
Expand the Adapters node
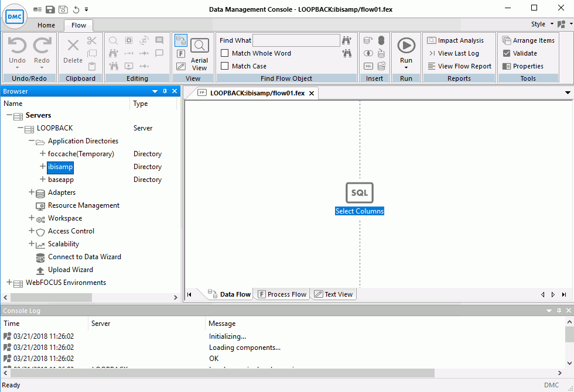tap(32, 192)
